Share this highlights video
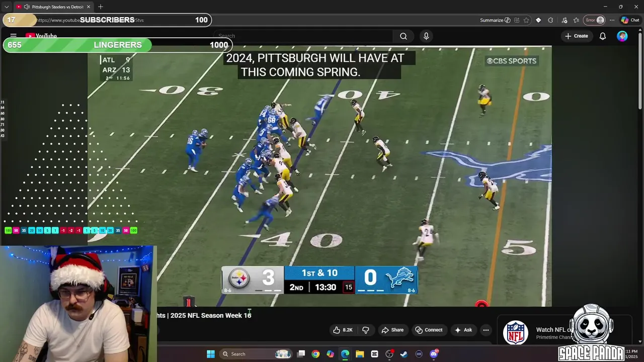644x362 pixels. coord(392,330)
